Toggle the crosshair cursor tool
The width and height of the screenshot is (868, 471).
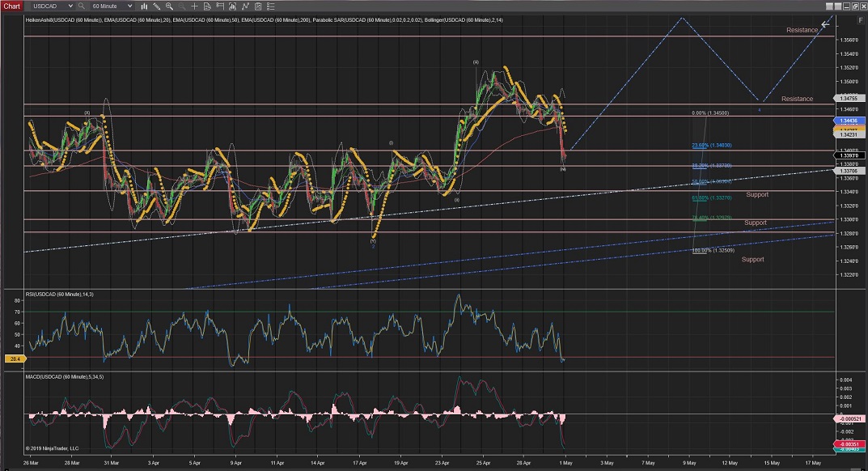tap(194, 6)
